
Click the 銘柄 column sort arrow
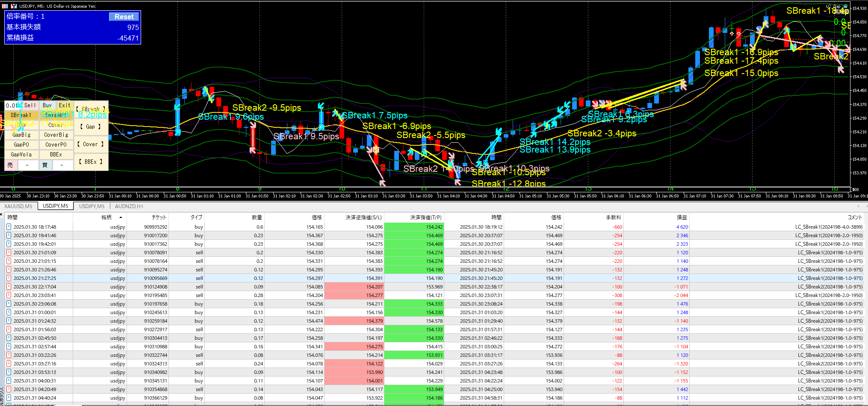(x=121, y=218)
